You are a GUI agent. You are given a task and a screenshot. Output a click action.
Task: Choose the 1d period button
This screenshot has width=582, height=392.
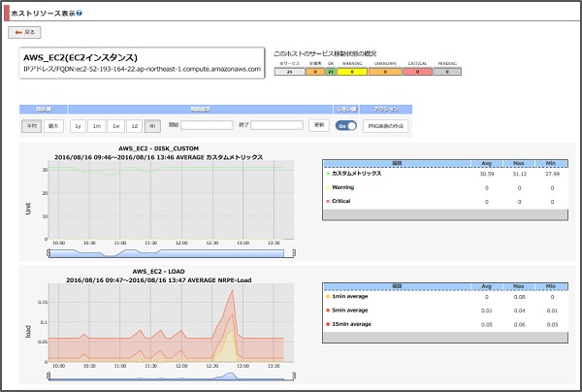tap(135, 126)
